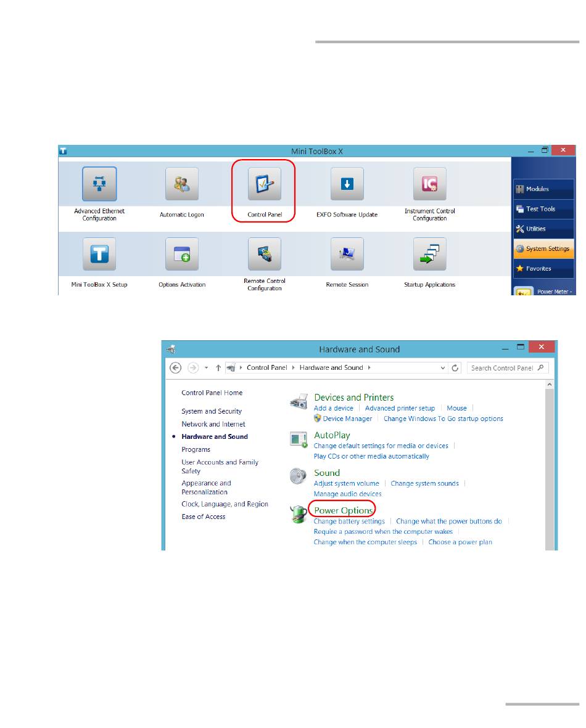Click the Search Control Panel field
This screenshot has width=586, height=728.
(x=508, y=368)
